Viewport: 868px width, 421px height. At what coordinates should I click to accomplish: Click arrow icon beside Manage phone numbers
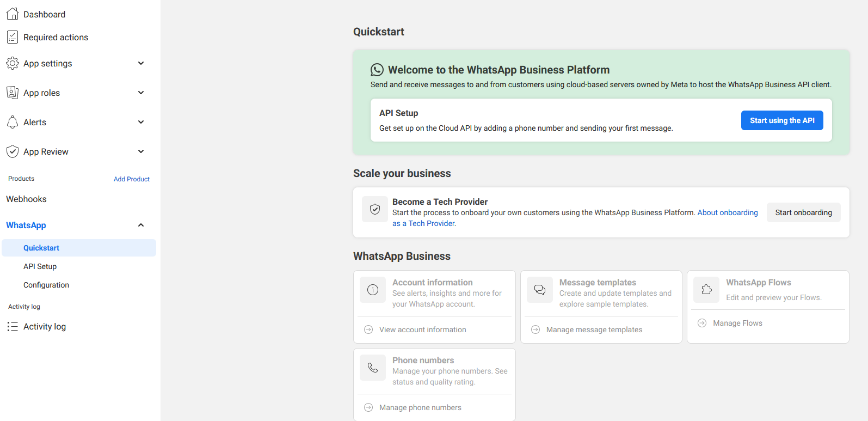[368, 407]
